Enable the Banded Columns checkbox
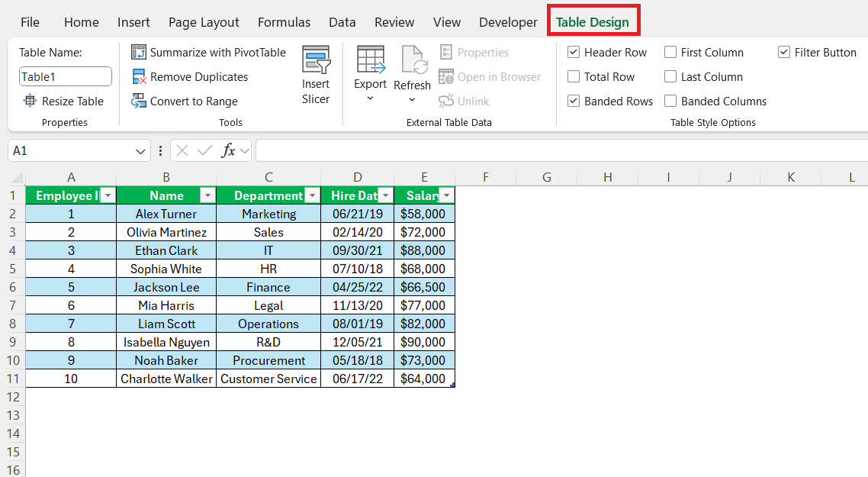The height and width of the screenshot is (477, 868). 670,101
